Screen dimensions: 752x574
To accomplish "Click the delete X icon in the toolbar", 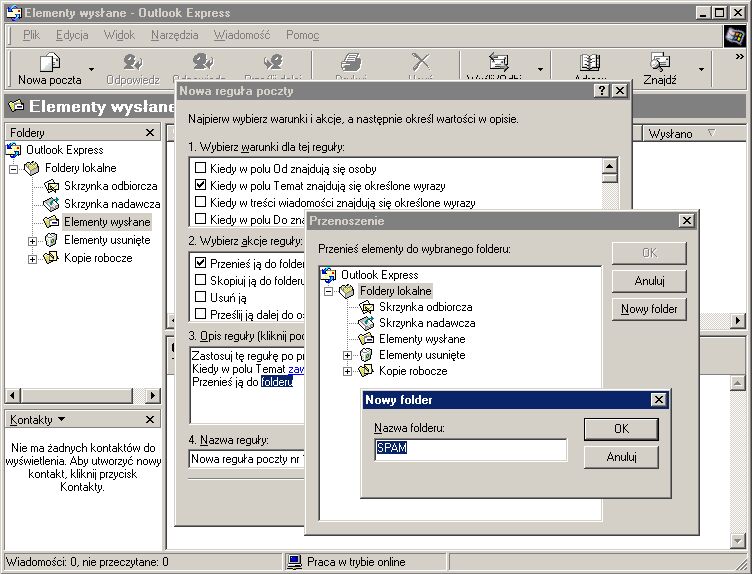I will pos(421,62).
